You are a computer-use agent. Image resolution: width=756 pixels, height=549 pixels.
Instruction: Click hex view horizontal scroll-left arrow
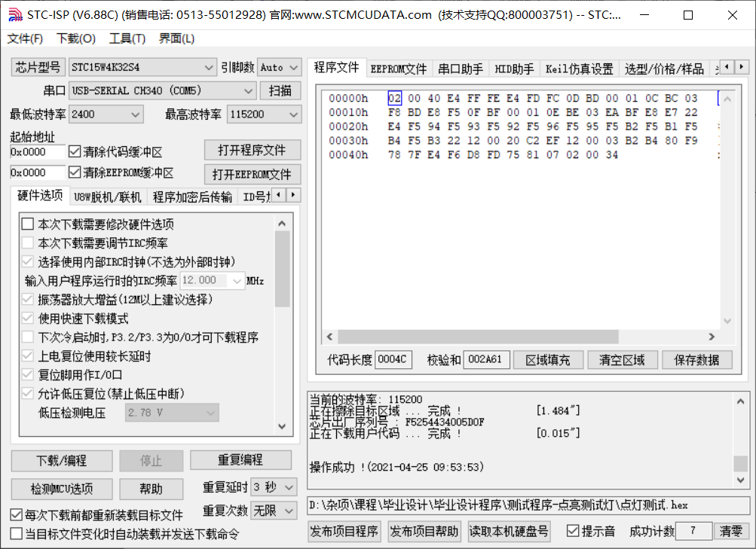coord(330,337)
